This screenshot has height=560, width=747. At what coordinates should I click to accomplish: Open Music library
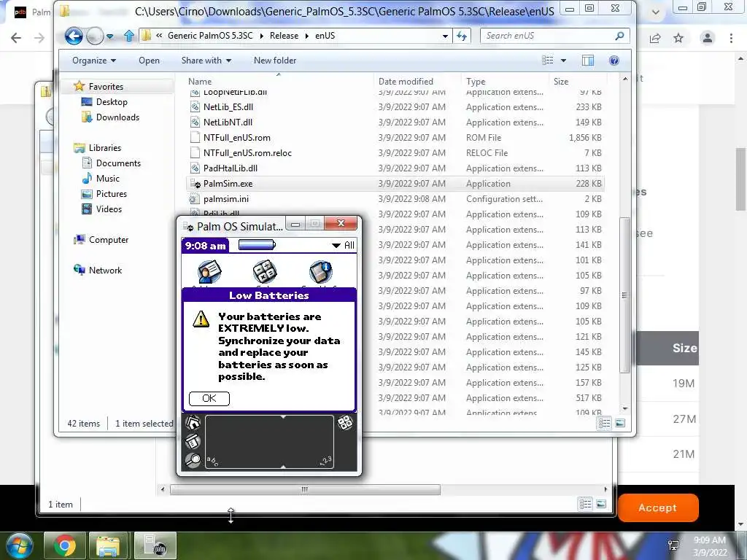[x=108, y=178]
